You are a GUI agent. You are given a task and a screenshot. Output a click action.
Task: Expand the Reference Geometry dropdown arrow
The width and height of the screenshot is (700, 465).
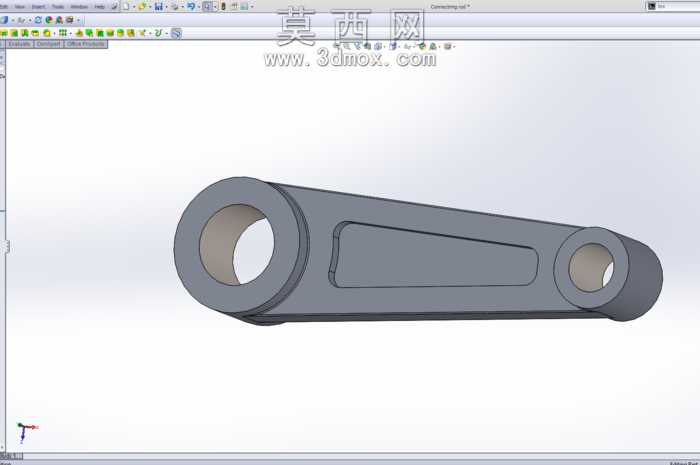pos(150,33)
